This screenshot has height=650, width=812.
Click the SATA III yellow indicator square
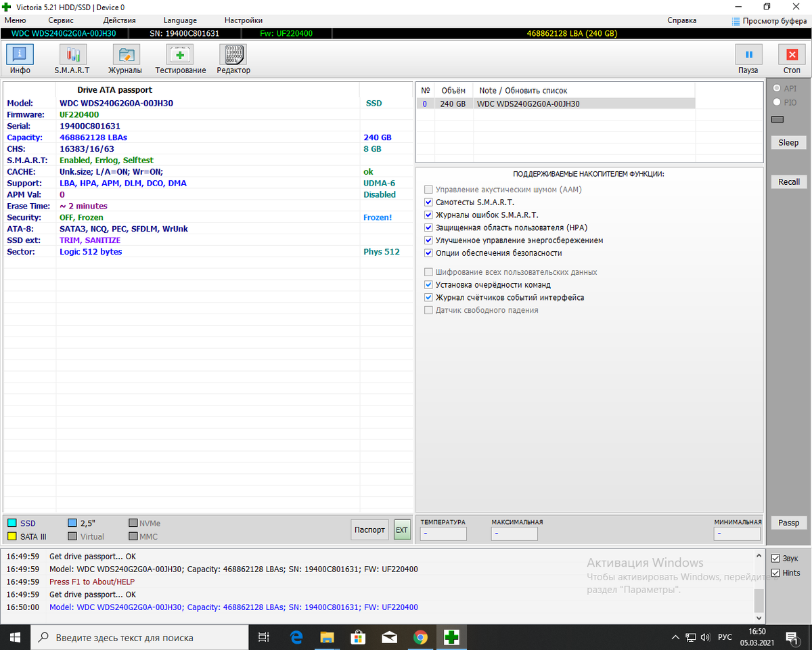(x=12, y=536)
